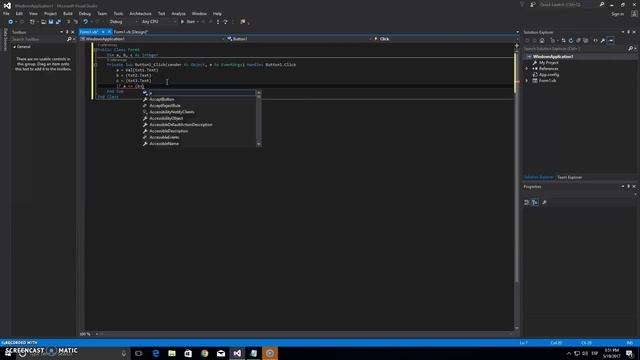
Task: Click the Preview Selected Items icon
Action: (x=611, y=40)
